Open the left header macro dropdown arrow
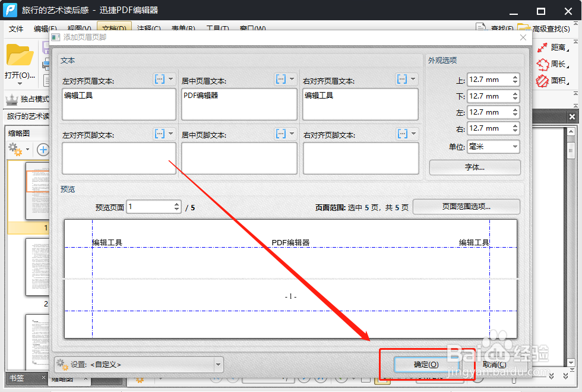The height and width of the screenshot is (392, 582). [x=171, y=79]
